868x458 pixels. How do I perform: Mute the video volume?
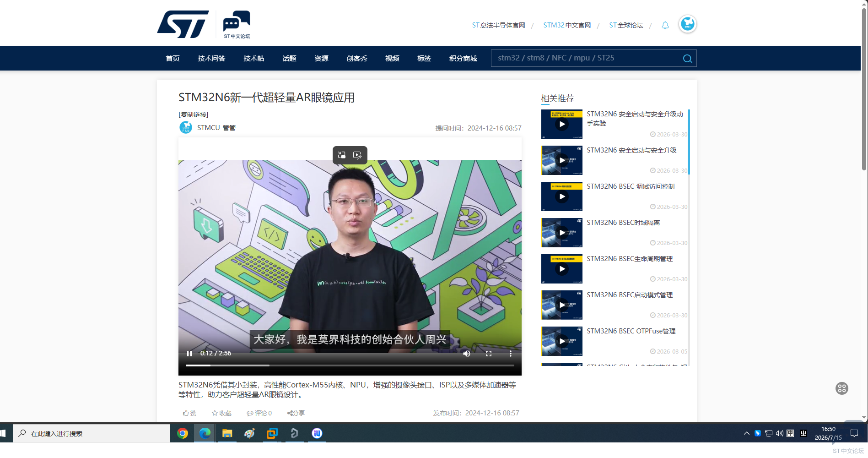click(x=467, y=354)
